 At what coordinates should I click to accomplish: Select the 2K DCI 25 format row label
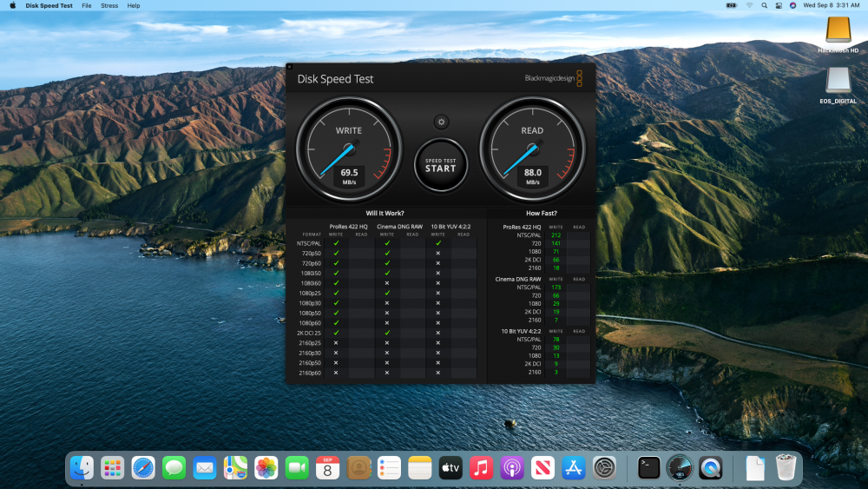(x=309, y=333)
